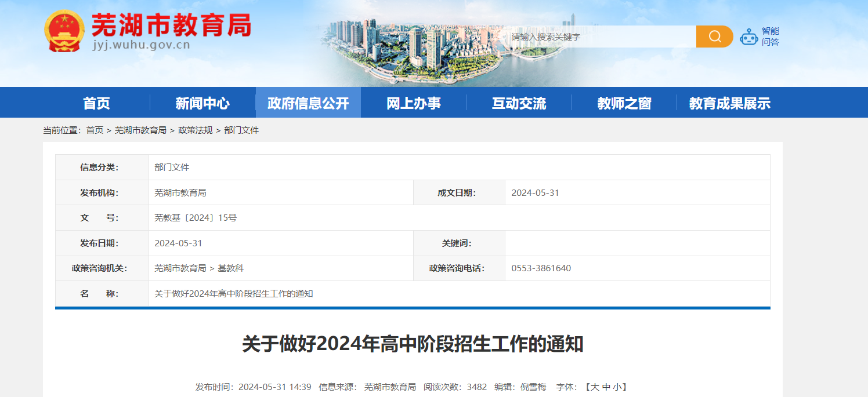Click the 部门文件 value in 信息分类 row
The height and width of the screenshot is (397, 868).
[x=172, y=167]
